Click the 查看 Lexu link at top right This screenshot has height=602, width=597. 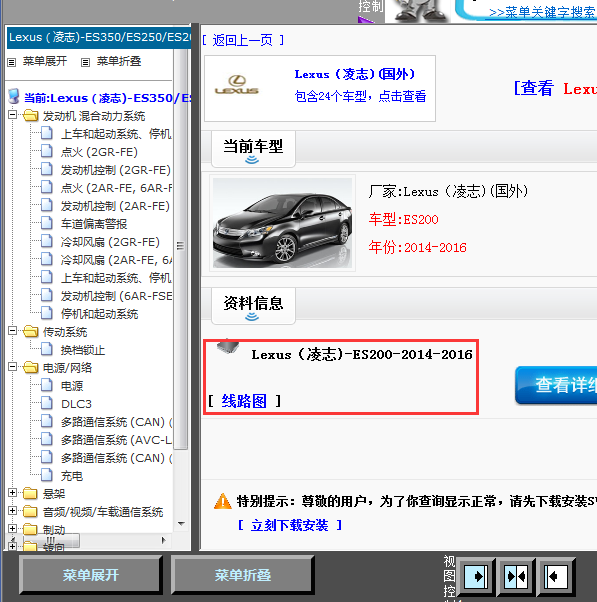tap(555, 88)
